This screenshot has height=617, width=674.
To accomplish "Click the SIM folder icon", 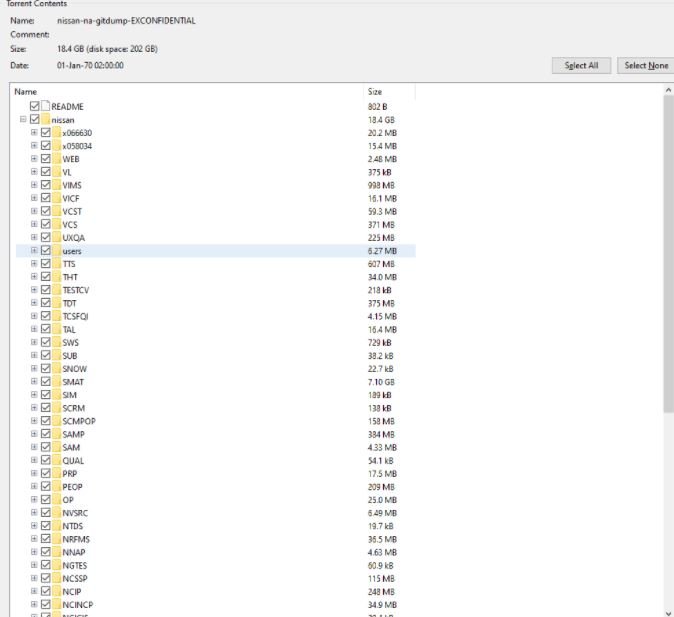I will pos(56,395).
